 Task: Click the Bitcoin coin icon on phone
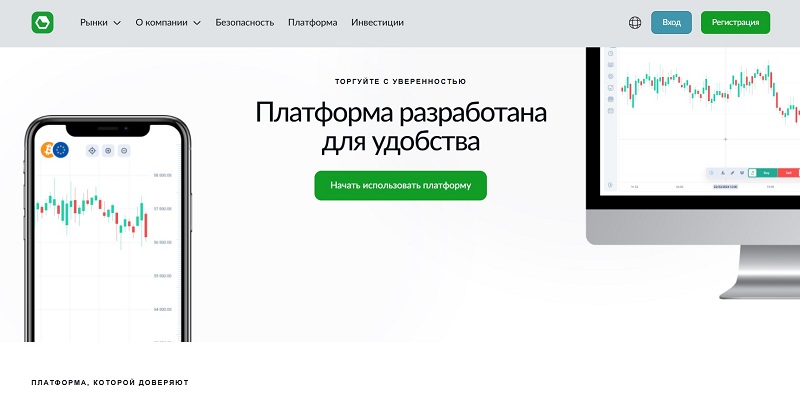pos(47,149)
